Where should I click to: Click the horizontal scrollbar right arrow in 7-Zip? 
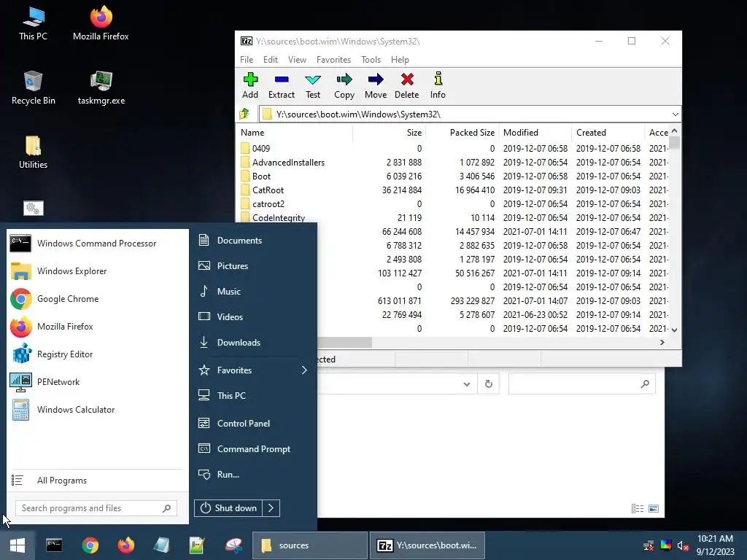[x=662, y=343]
